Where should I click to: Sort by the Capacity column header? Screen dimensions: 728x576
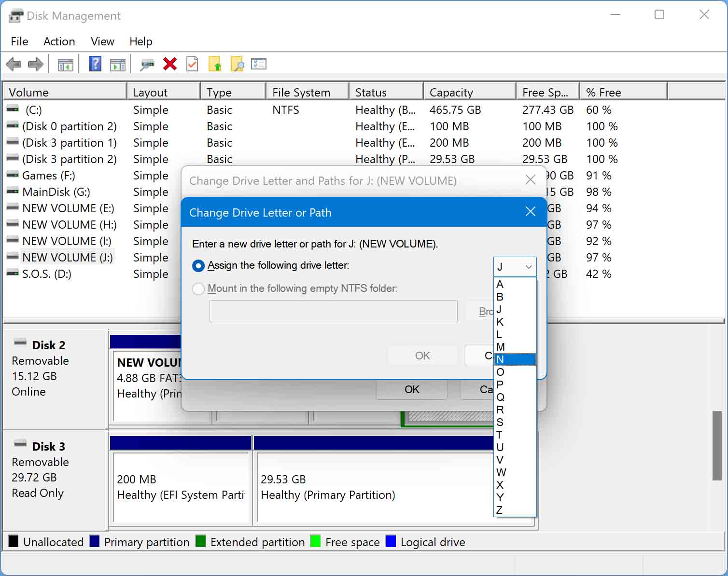pyautogui.click(x=470, y=92)
